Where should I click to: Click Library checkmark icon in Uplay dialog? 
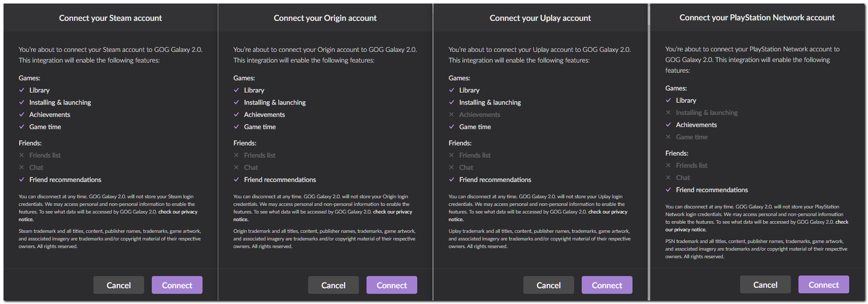pyautogui.click(x=452, y=90)
